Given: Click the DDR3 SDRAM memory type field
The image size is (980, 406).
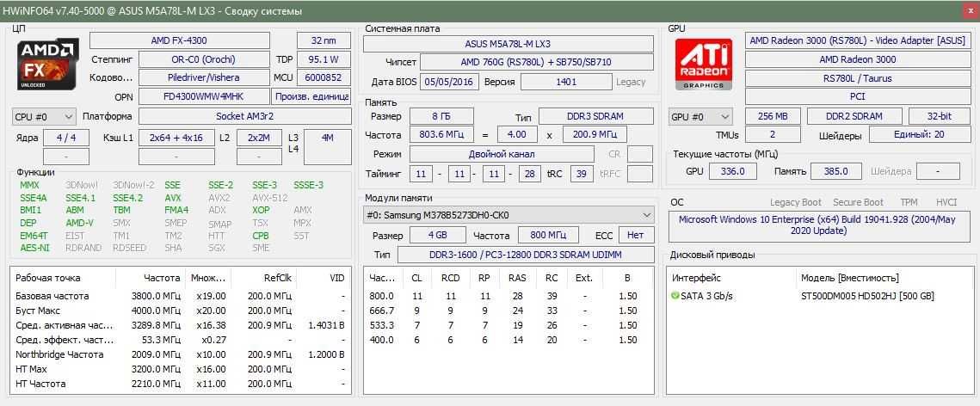Looking at the screenshot, I should [595, 116].
